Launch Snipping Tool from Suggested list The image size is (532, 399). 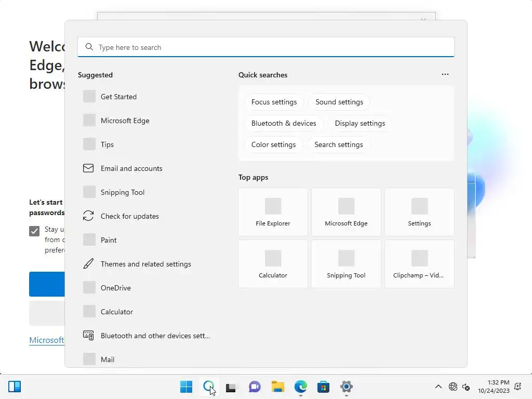pos(148,192)
